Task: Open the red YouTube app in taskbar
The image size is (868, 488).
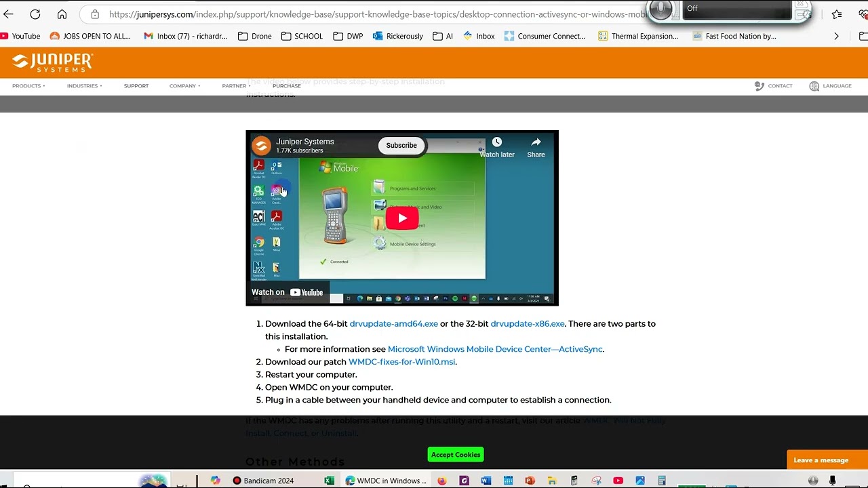Action: (x=618, y=481)
